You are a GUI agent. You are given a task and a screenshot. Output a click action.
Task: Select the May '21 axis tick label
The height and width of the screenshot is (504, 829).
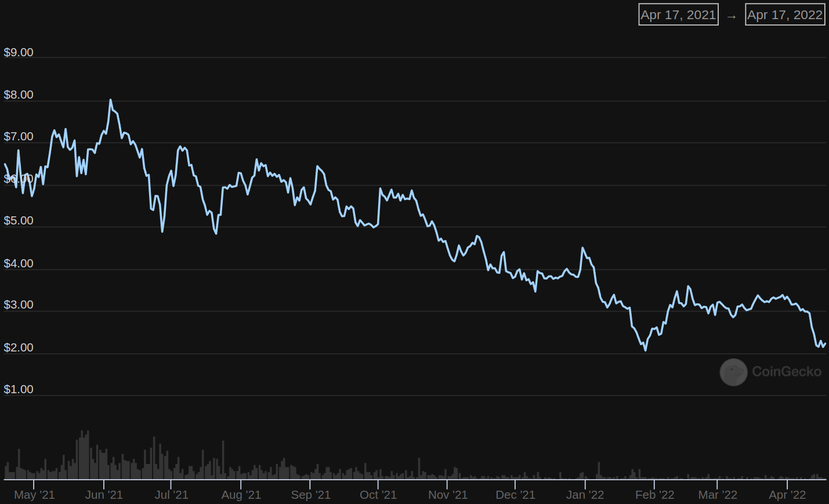tap(34, 495)
